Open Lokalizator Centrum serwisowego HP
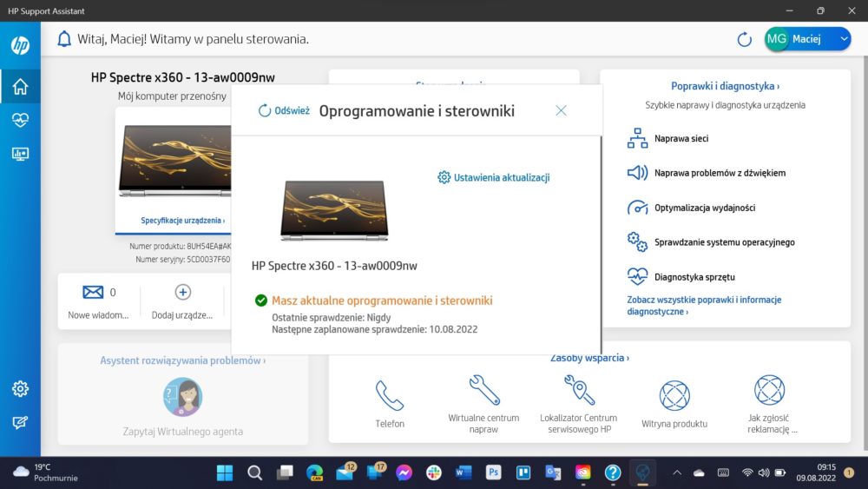This screenshot has height=489, width=868. point(578,404)
